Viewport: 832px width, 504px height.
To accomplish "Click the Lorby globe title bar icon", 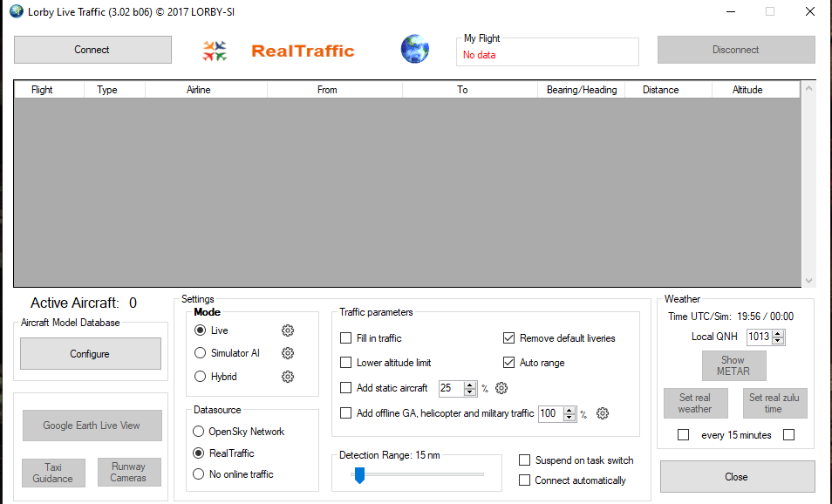I will (x=17, y=11).
